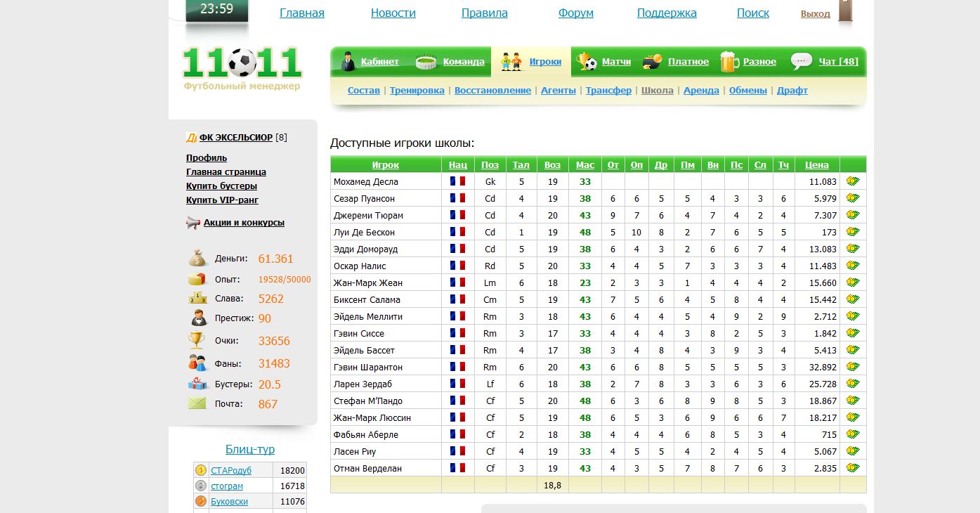The height and width of the screenshot is (513, 980).
Task: Open the Тренировка submenu link
Action: pos(417,91)
